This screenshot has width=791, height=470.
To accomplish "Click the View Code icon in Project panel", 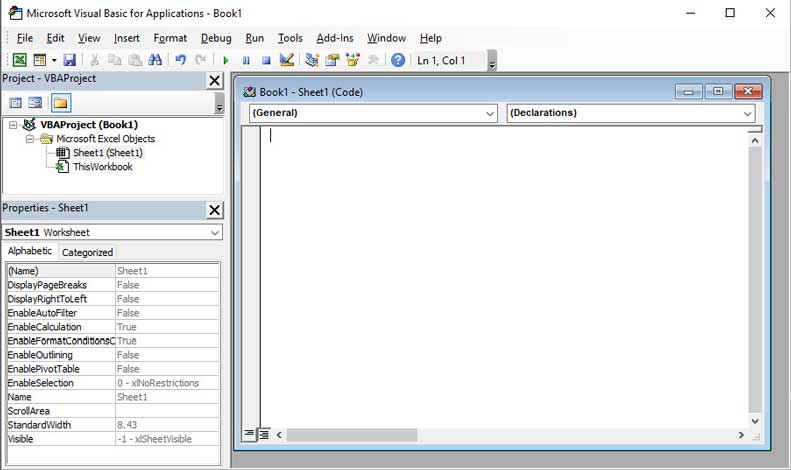I will click(16, 103).
